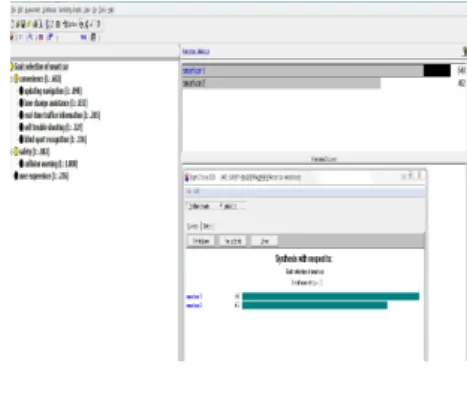Screen dimensions: 467x400
Task: Click the longer teal bar for smart car 1
Action: [x=330, y=296]
